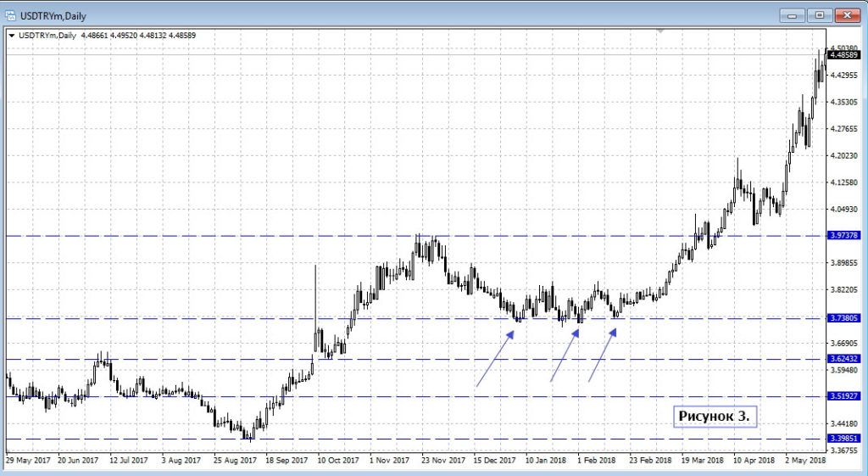Click the current price tag 4.48589

coord(845,55)
